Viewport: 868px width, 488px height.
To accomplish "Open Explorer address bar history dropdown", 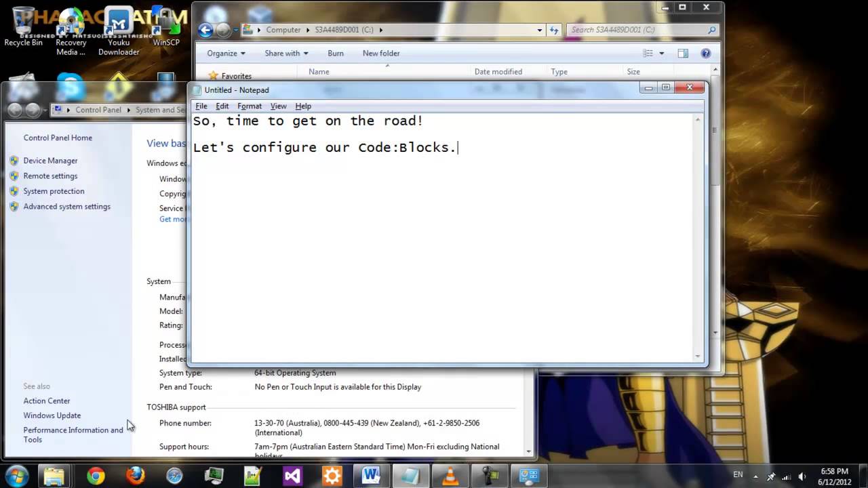I will click(540, 30).
